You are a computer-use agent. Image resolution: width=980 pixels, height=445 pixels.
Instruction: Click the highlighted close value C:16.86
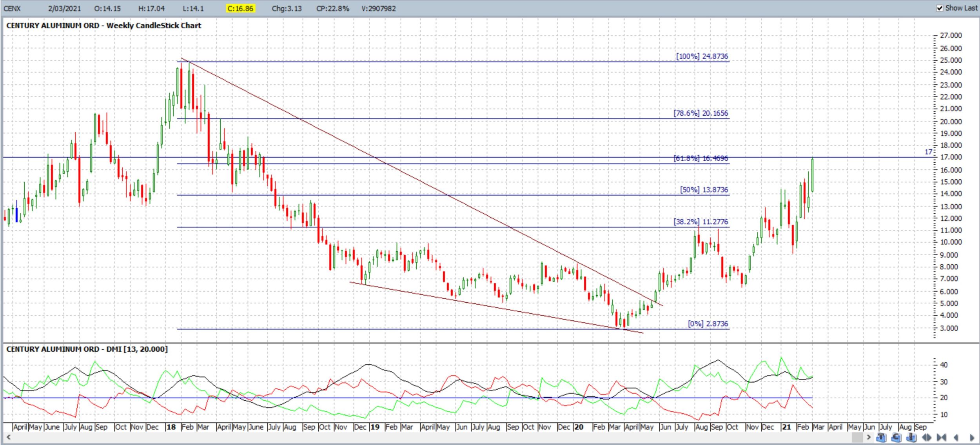240,8
